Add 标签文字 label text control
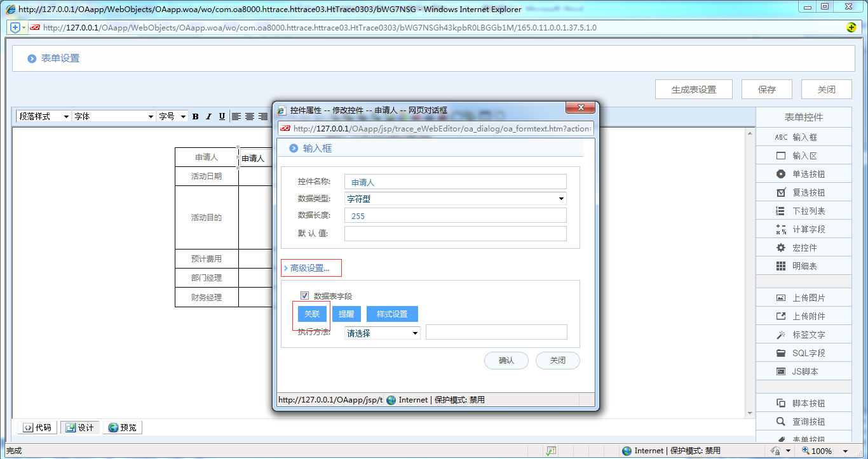 [x=804, y=335]
